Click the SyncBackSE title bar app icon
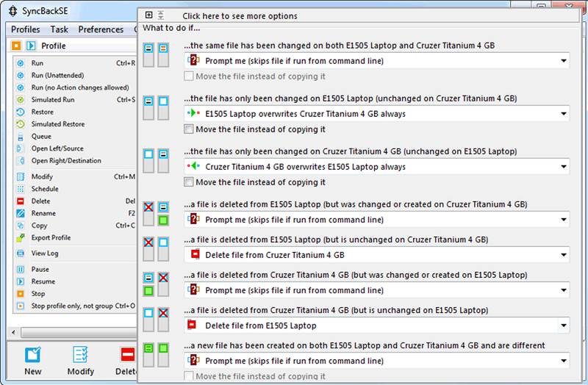Screen dimensions: 588x385 pos(12,11)
